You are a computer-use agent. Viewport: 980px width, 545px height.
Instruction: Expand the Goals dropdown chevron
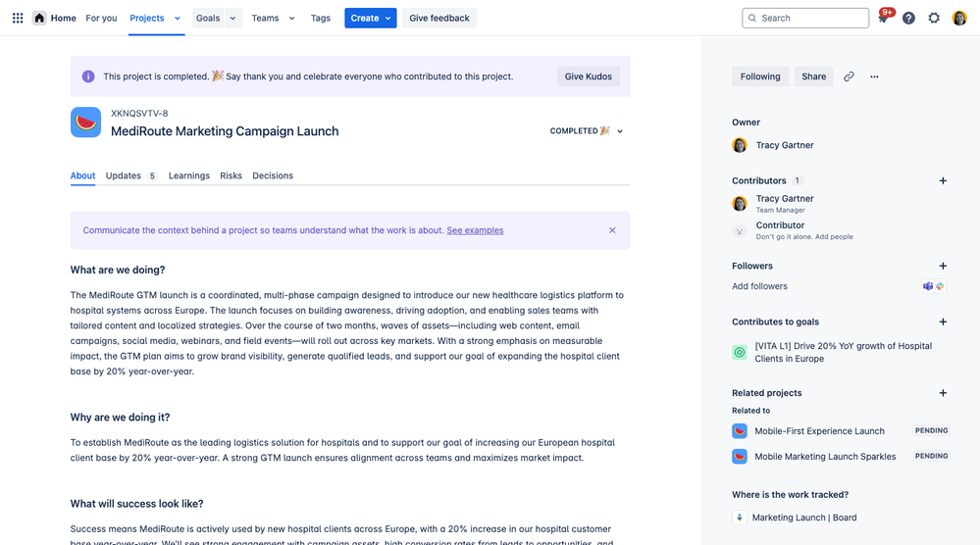tap(233, 18)
